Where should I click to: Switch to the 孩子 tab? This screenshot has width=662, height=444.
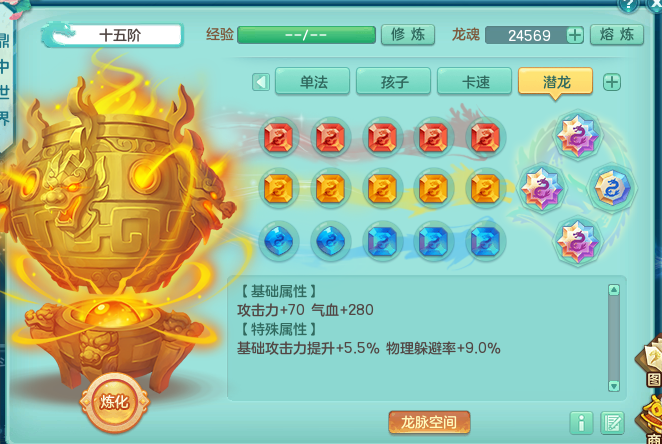pos(393,81)
